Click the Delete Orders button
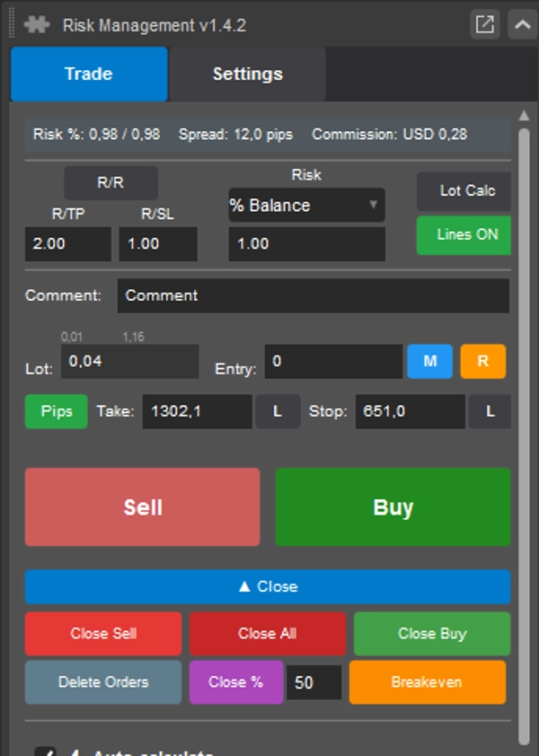 coord(103,682)
